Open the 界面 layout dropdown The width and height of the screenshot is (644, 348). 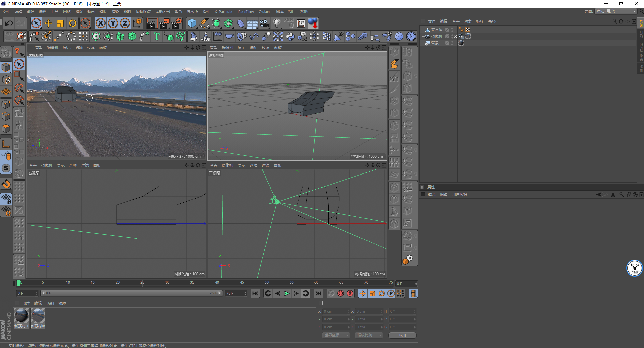[616, 11]
